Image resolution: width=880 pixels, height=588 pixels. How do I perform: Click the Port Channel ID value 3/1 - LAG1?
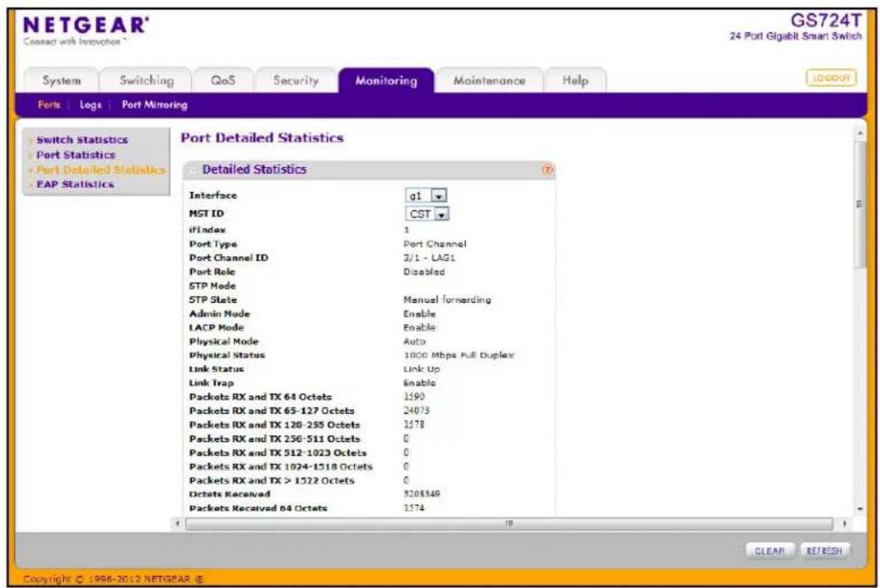pos(429,258)
